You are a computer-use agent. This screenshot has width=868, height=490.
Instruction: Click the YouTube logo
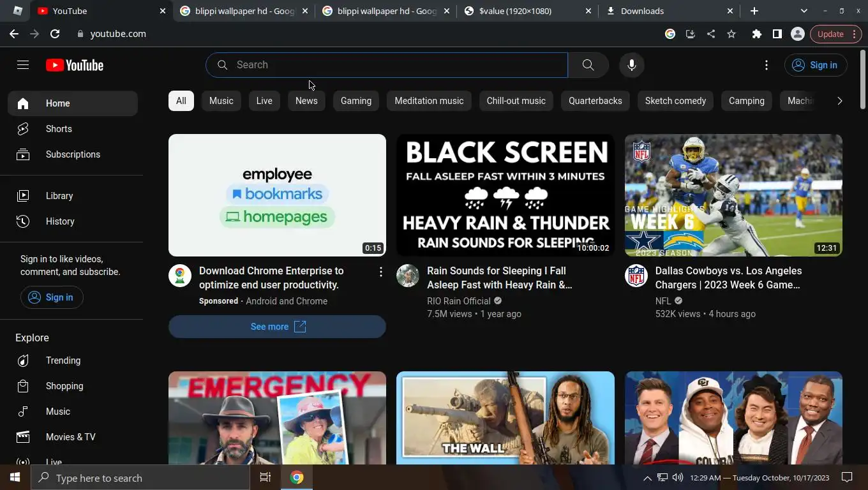pyautogui.click(x=75, y=65)
